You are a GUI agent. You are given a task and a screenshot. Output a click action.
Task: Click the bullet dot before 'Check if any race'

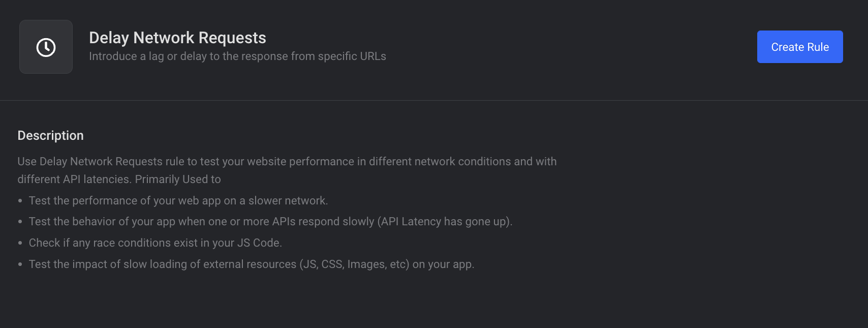pyautogui.click(x=20, y=244)
